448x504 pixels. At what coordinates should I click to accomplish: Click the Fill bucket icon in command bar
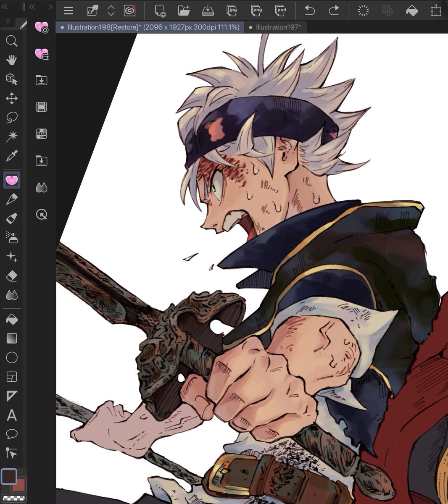(x=412, y=11)
